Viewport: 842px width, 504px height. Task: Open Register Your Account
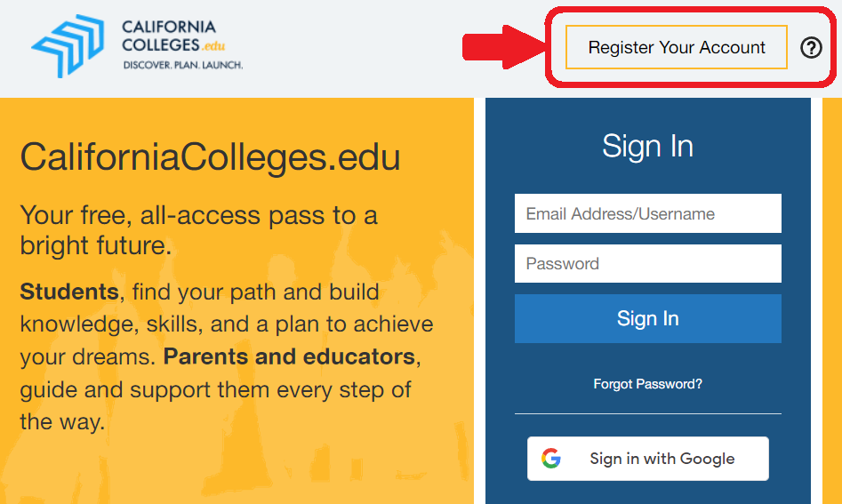pyautogui.click(x=676, y=47)
